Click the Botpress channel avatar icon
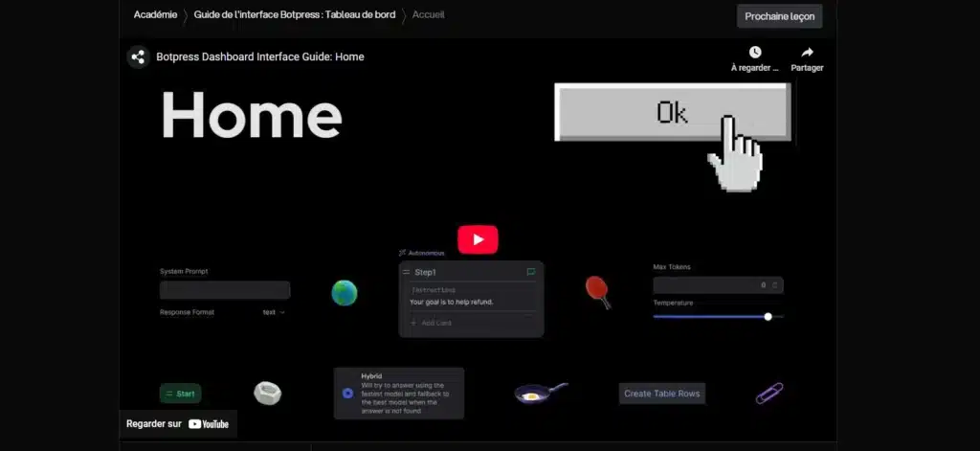Image resolution: width=980 pixels, height=451 pixels. point(138,56)
